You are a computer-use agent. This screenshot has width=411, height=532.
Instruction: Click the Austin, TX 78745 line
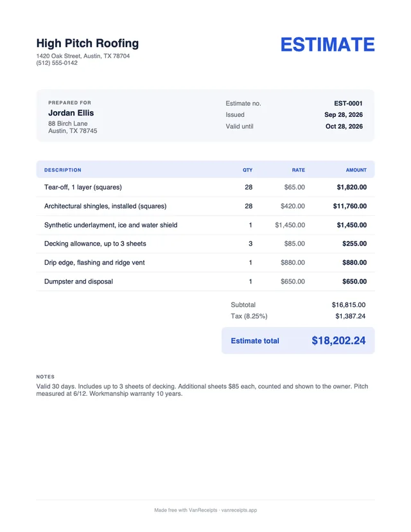point(73,131)
